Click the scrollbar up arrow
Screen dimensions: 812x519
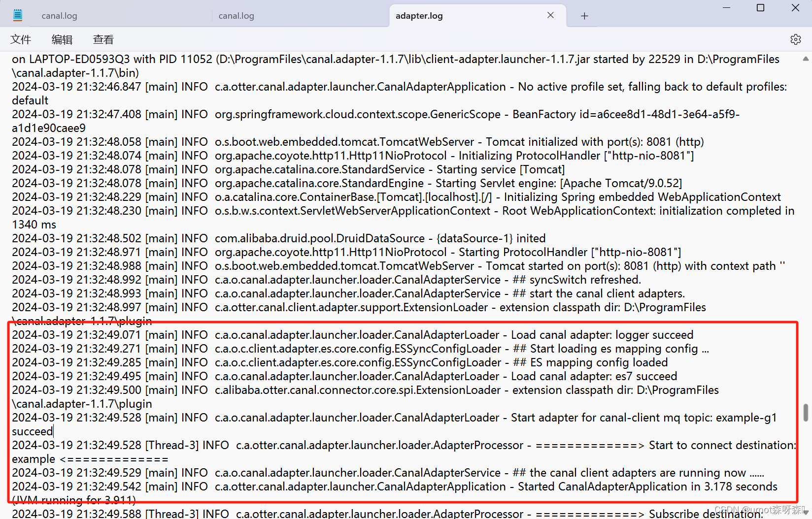click(806, 59)
